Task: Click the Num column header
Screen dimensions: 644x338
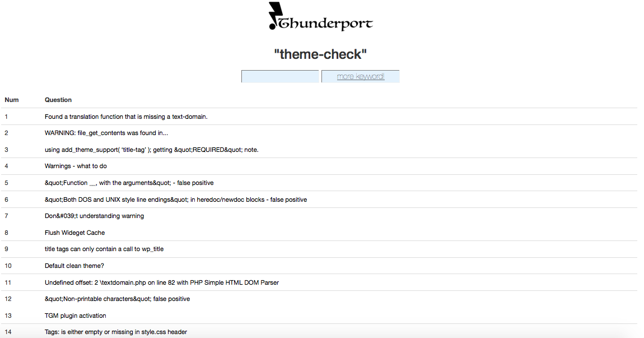Action: point(12,100)
